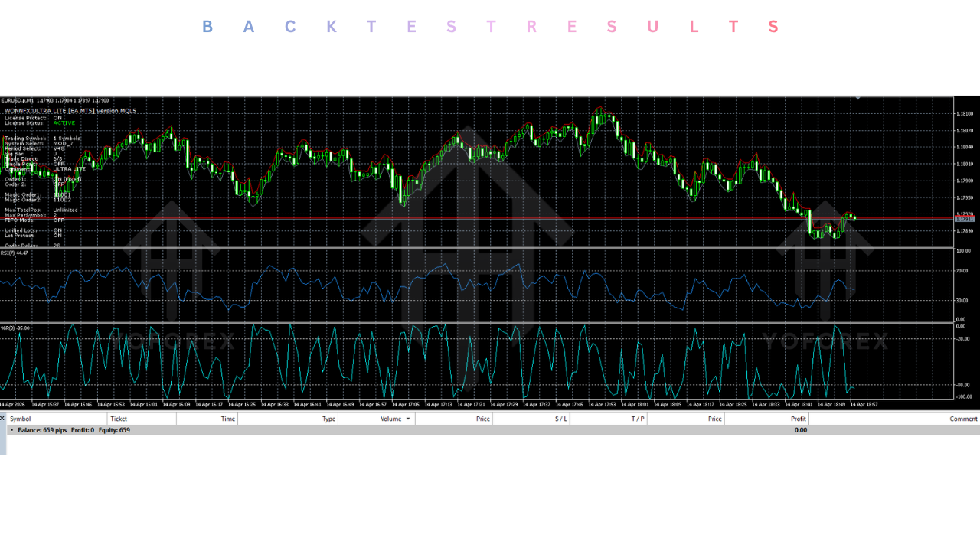Click the %R(3) indicator label
980x551 pixels.
(15, 328)
